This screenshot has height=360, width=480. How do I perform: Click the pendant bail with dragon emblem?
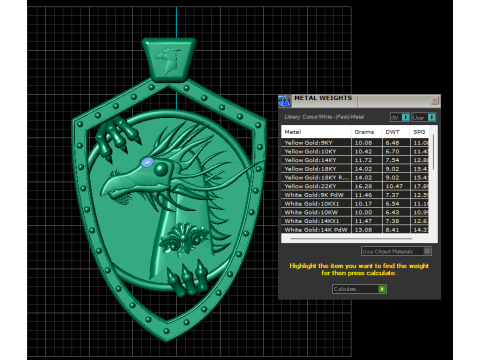pos(169,59)
